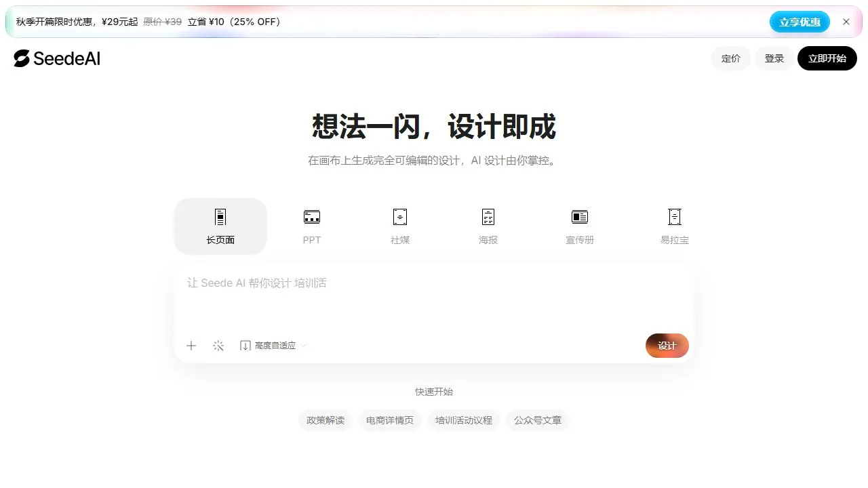The height and width of the screenshot is (488, 868).
Task: Open the 定价 page
Action: (x=731, y=58)
